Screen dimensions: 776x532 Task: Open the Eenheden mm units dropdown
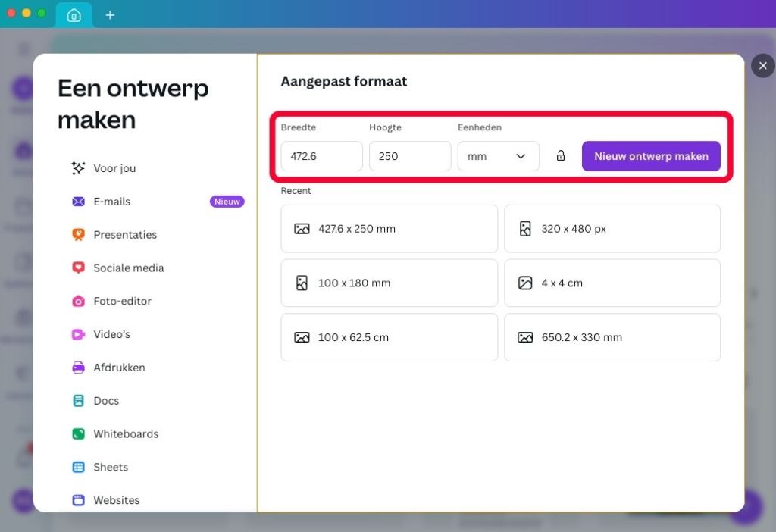(499, 156)
